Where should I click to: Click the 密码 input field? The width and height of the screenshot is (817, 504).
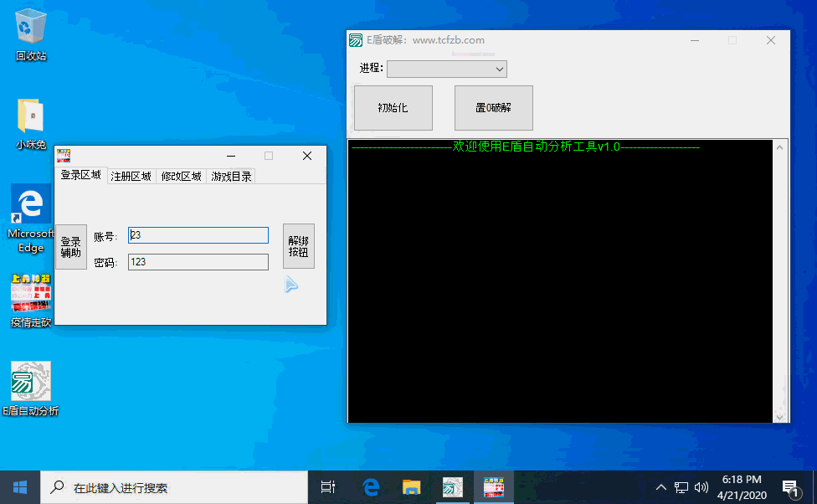point(198,262)
